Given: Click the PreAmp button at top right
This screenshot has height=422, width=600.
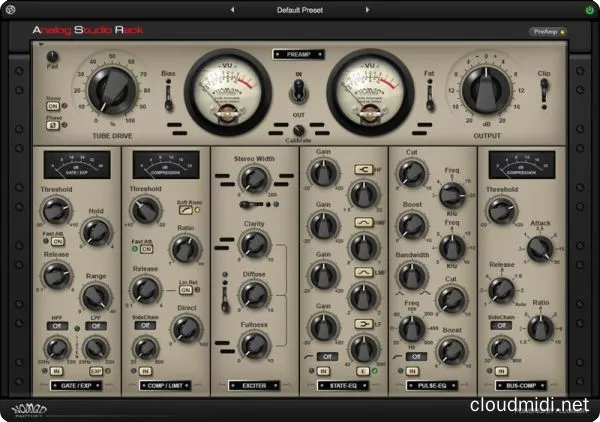Looking at the screenshot, I should click(x=547, y=32).
